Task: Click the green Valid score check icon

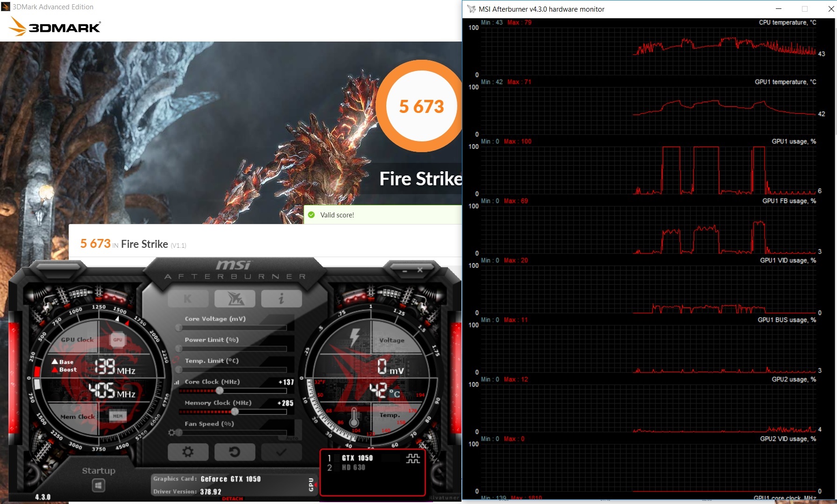Action: click(312, 215)
